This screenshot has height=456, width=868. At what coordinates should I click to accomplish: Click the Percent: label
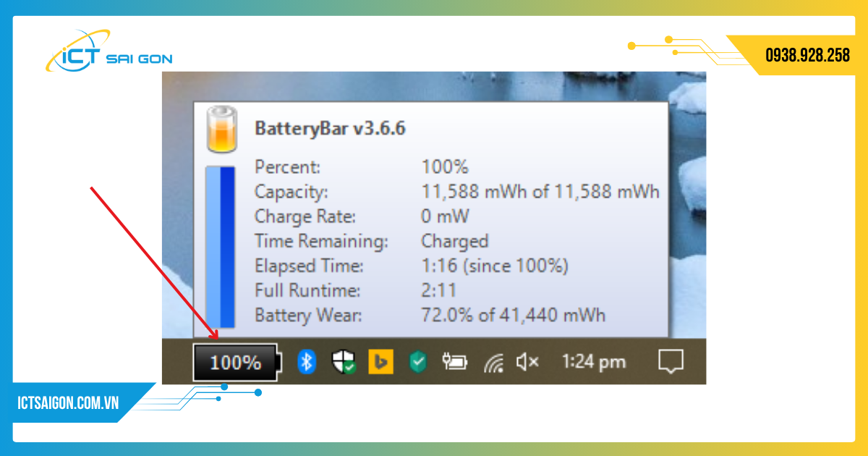pos(287,167)
